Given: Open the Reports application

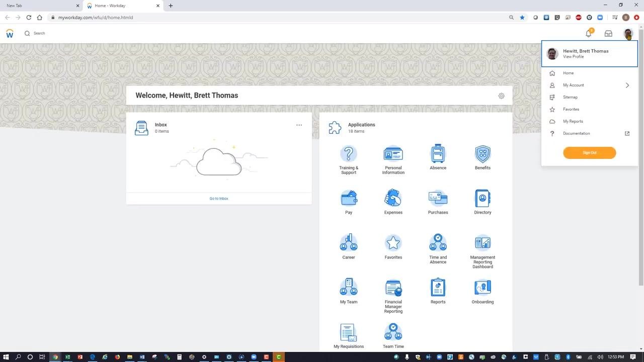Looking at the screenshot, I should 438,292.
